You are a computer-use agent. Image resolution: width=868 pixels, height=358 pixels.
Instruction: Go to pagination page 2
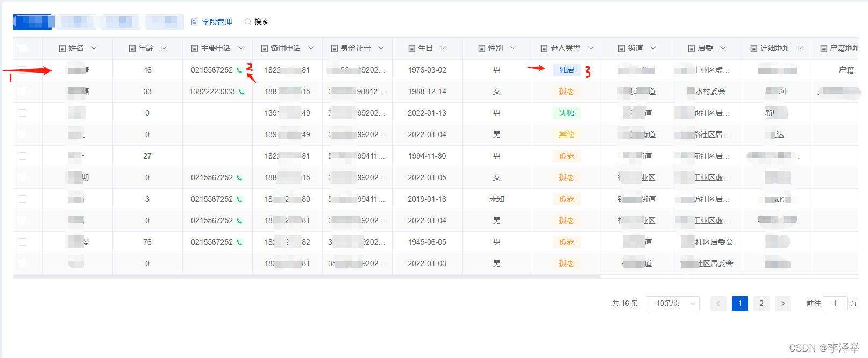[762, 304]
